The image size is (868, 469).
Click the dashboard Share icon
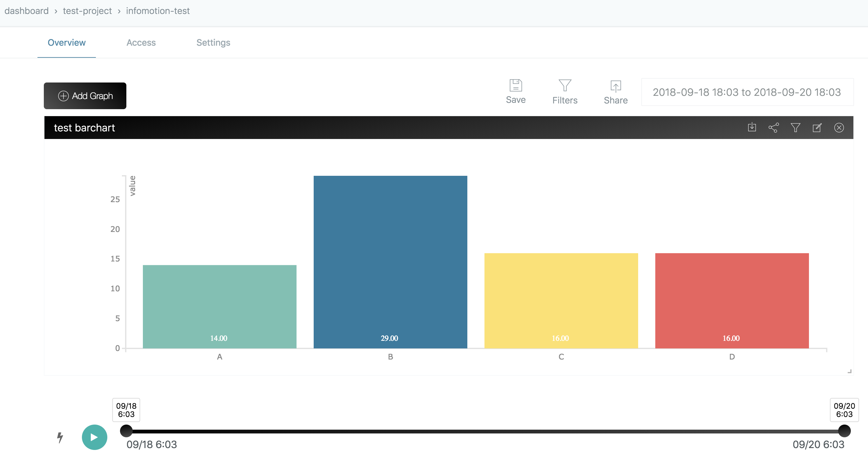pos(615,87)
